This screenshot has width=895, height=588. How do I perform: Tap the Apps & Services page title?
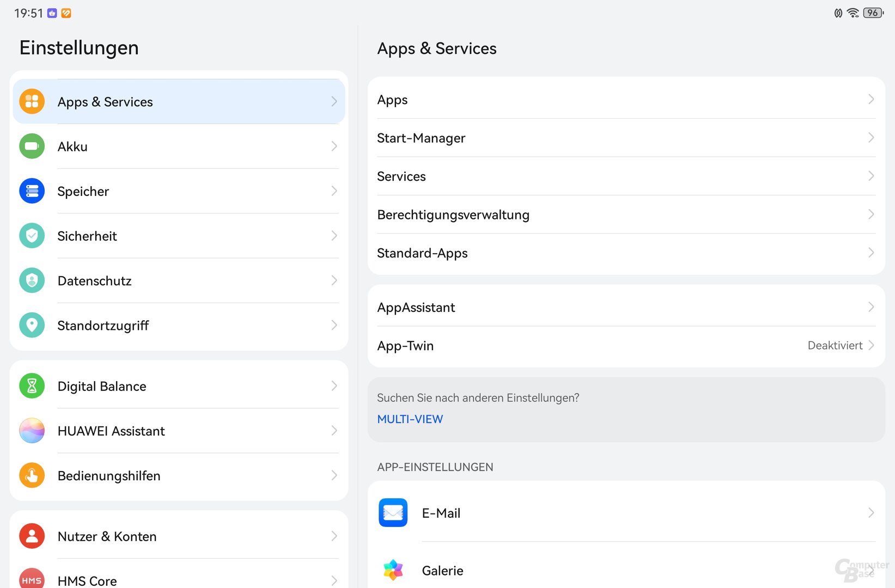(x=437, y=48)
